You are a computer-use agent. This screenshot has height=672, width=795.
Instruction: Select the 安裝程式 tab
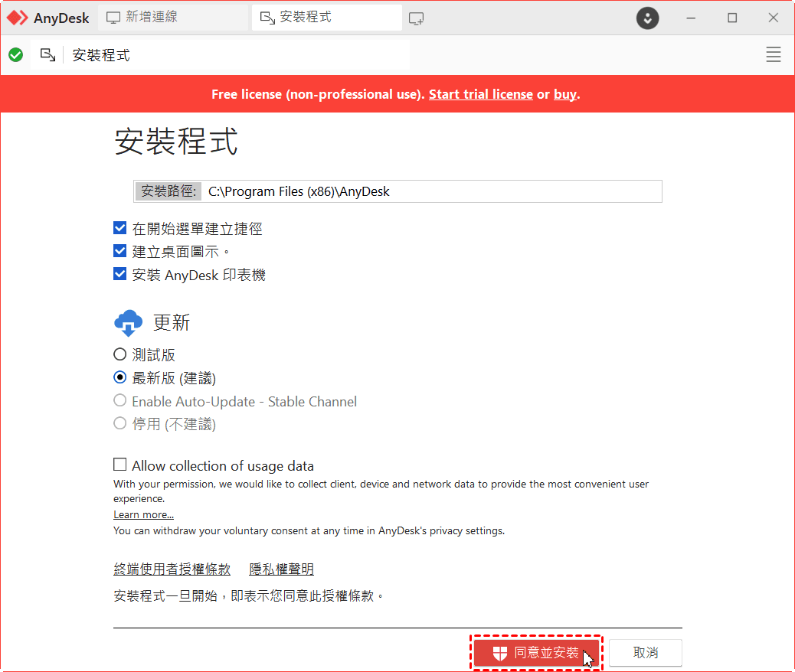pyautogui.click(x=326, y=18)
